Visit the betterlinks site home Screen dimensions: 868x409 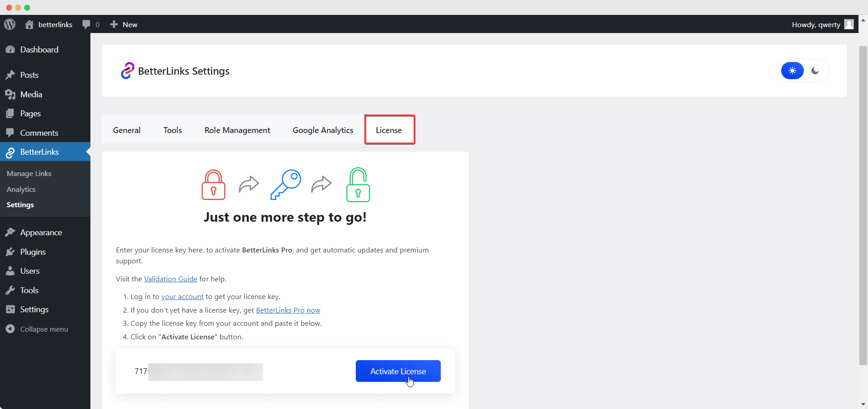pyautogui.click(x=49, y=24)
